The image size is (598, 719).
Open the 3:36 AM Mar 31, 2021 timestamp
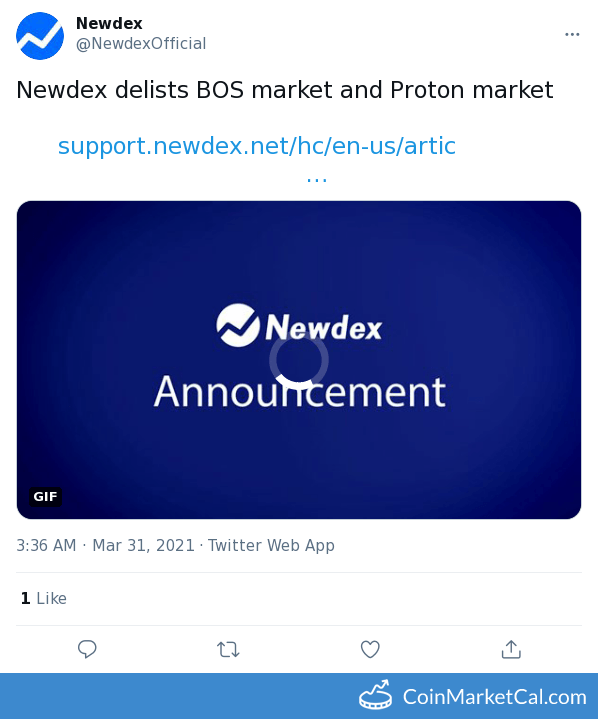105,546
